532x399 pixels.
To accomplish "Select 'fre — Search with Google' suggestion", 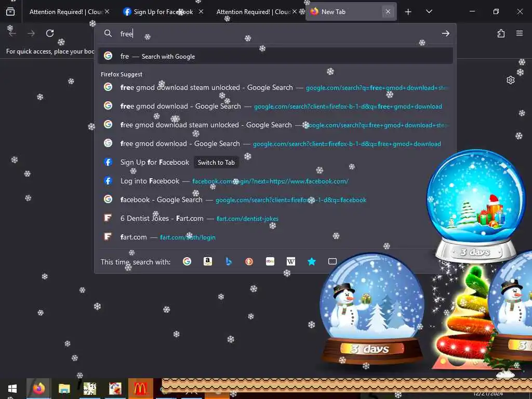I will (275, 56).
